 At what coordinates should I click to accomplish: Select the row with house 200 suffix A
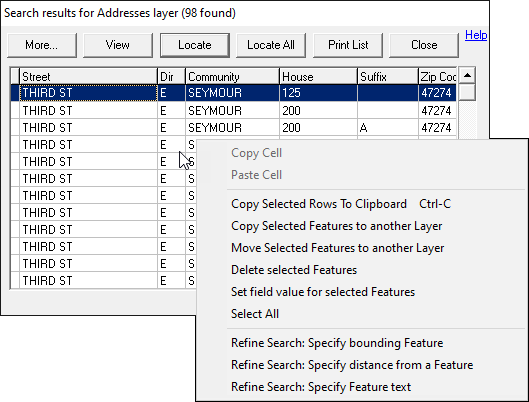(233, 128)
